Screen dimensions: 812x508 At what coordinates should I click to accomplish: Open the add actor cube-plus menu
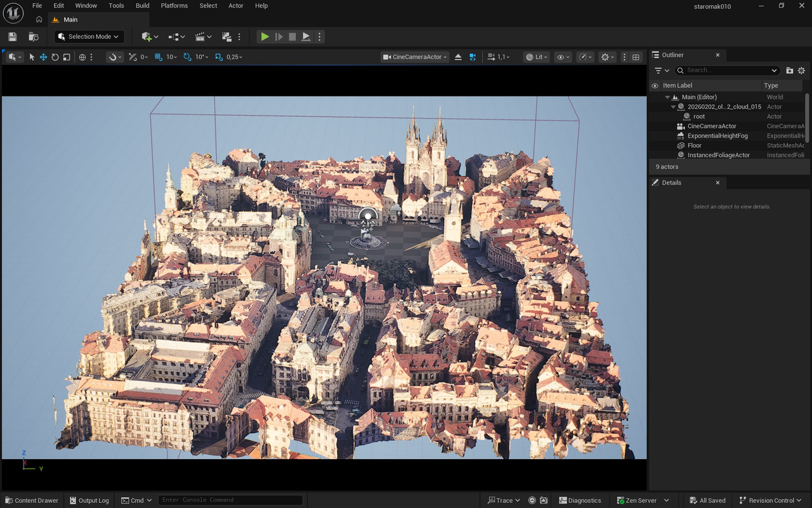(150, 37)
